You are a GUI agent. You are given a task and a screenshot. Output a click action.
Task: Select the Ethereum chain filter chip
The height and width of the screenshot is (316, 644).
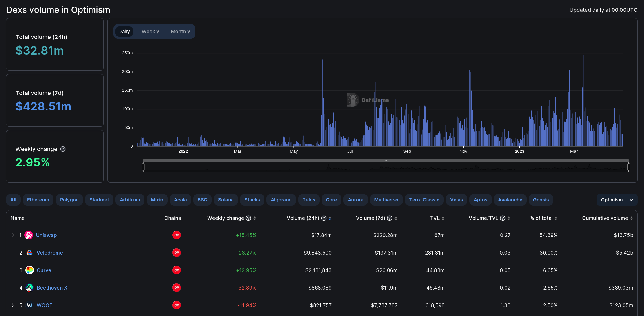point(38,200)
